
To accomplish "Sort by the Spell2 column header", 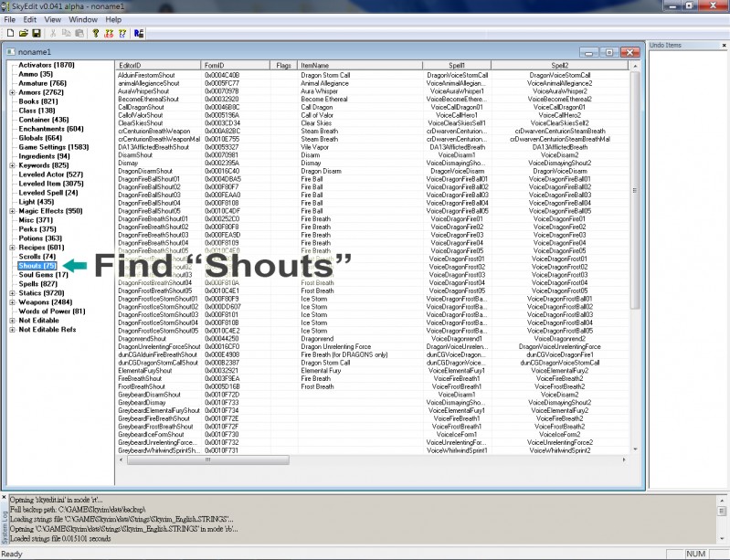I will pyautogui.click(x=559, y=66).
